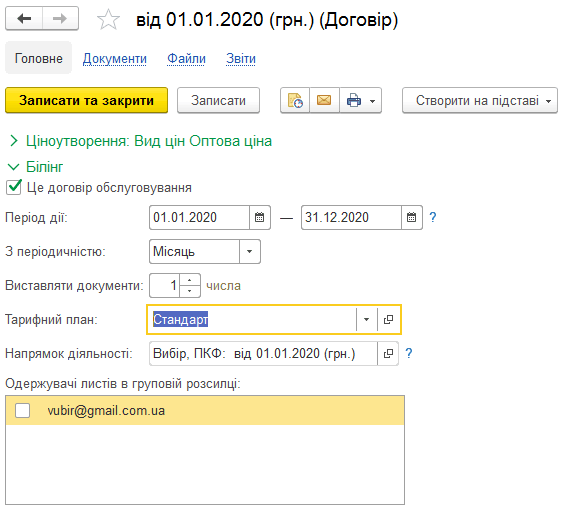The width and height of the screenshot is (562, 510).
Task: Open the Тарифний план item card
Action: [x=389, y=319]
